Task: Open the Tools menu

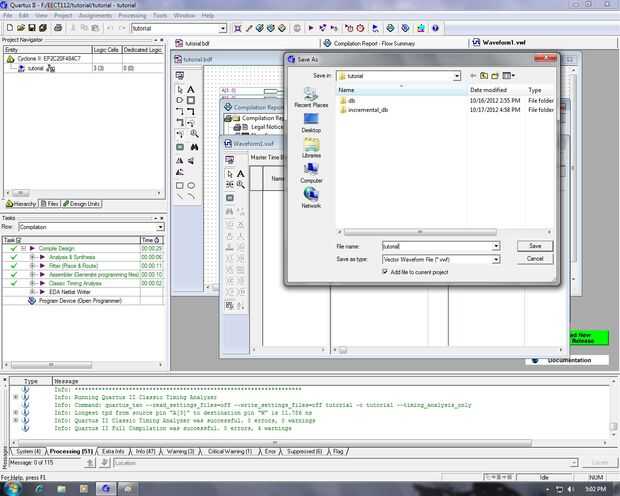Action: point(160,15)
